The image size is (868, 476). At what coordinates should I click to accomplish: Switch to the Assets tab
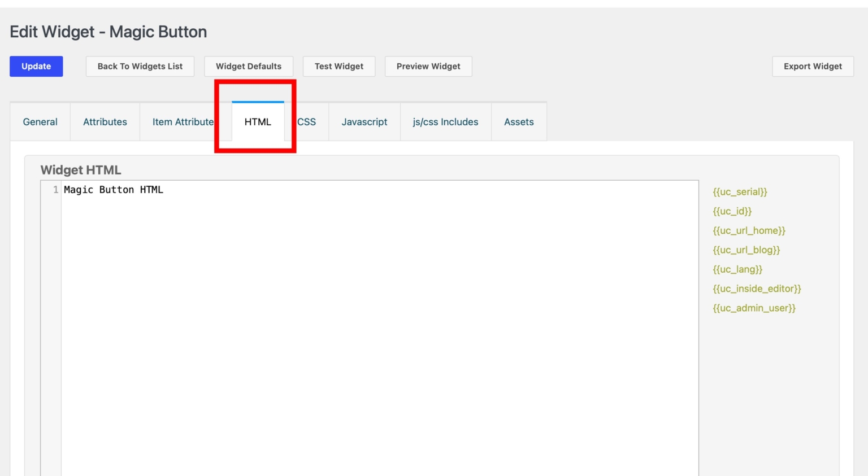pos(519,122)
